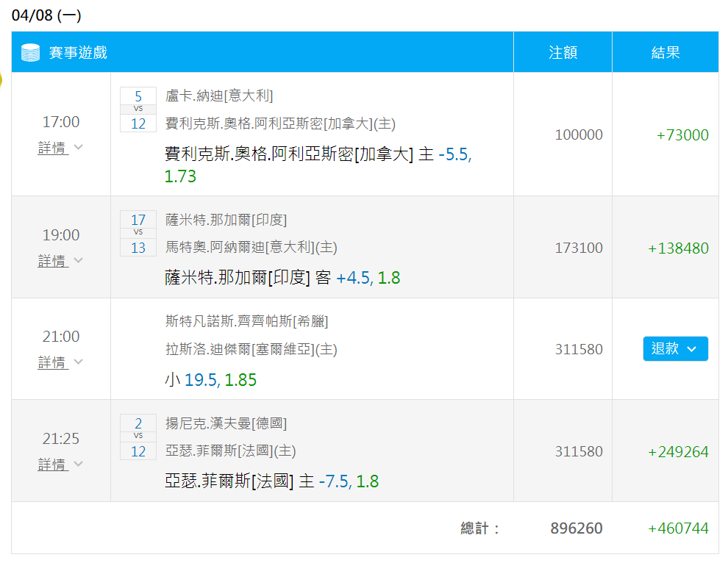This screenshot has height=563, width=728.
Task: Click result +249264 amount
Action: click(x=678, y=451)
